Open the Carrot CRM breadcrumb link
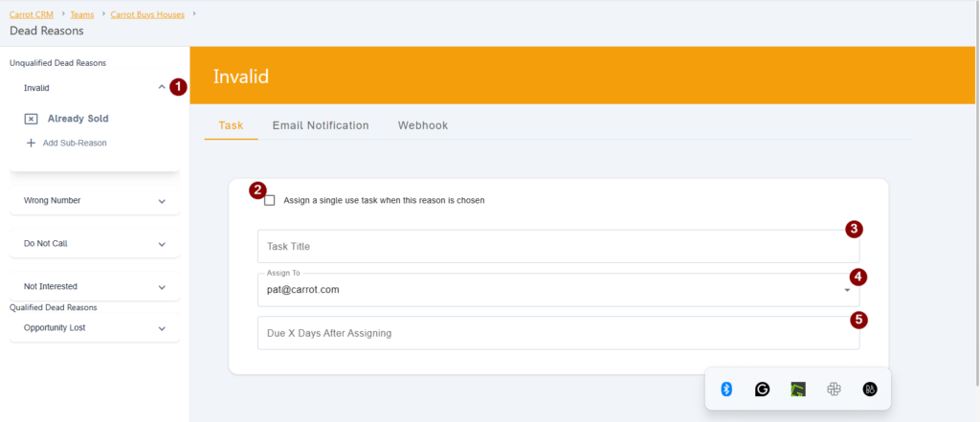 pyautogui.click(x=32, y=14)
